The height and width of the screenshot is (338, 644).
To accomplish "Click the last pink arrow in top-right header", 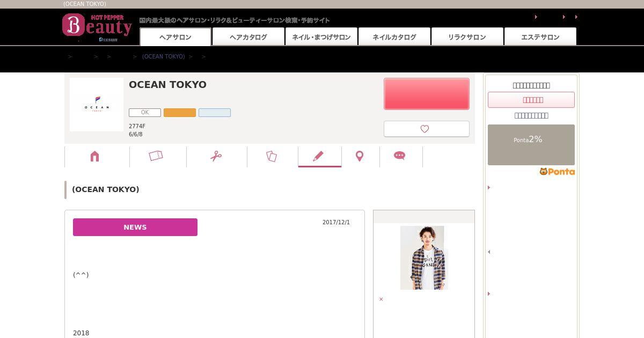I will click(576, 17).
